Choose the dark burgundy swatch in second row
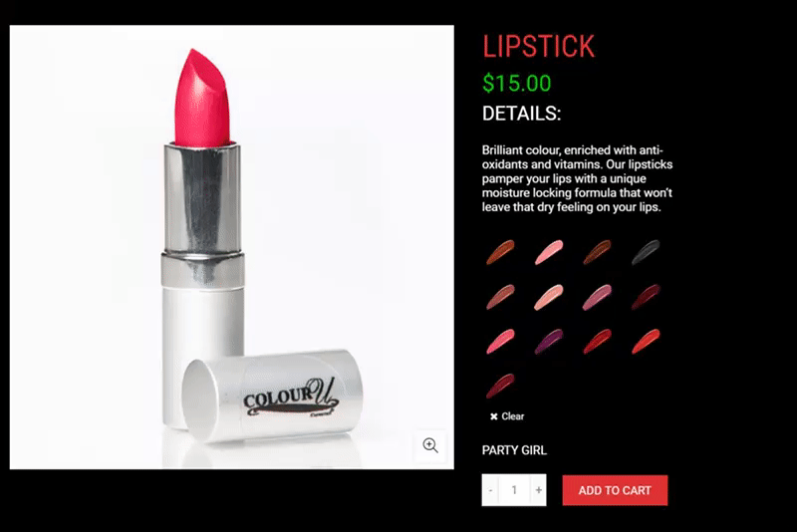The image size is (797, 532). pos(646,297)
